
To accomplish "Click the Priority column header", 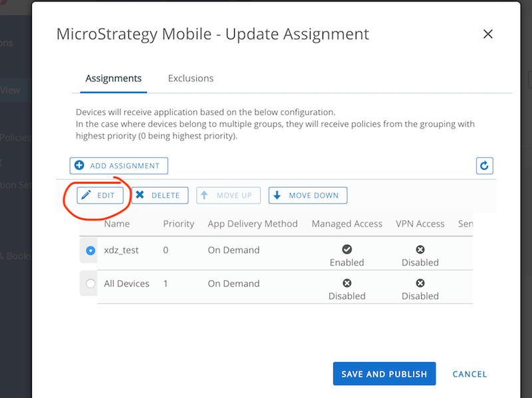I will [179, 224].
